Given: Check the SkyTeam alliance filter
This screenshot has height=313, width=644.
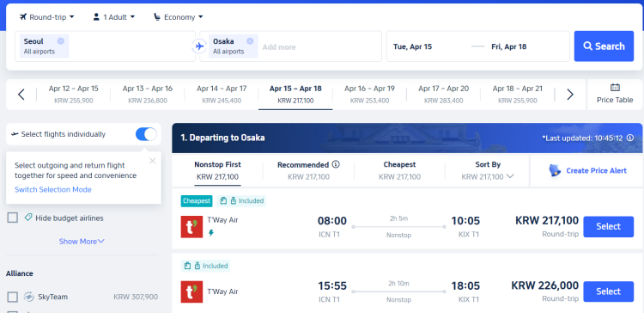Looking at the screenshot, I should (x=13, y=297).
